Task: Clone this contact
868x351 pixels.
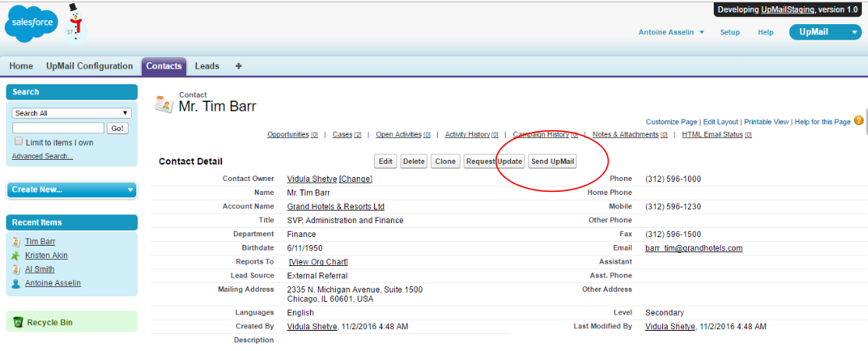Action: 445,161
